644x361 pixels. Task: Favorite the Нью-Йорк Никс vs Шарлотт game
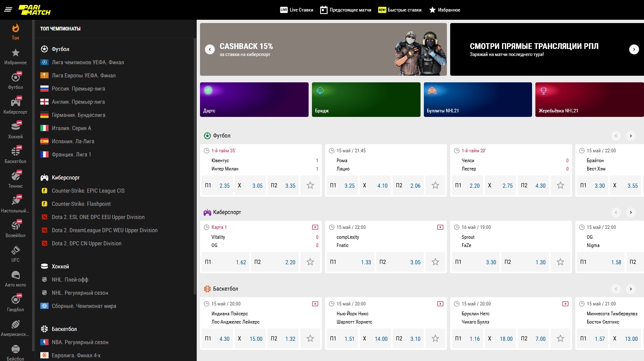(x=435, y=339)
